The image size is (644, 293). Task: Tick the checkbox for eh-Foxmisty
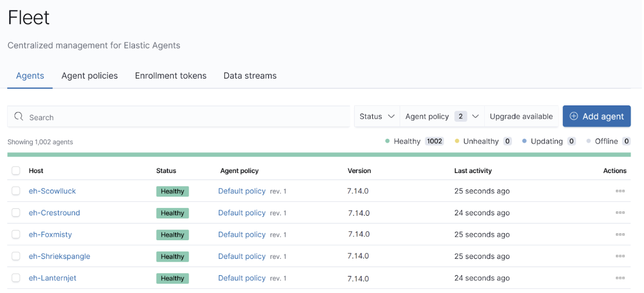[x=16, y=235]
